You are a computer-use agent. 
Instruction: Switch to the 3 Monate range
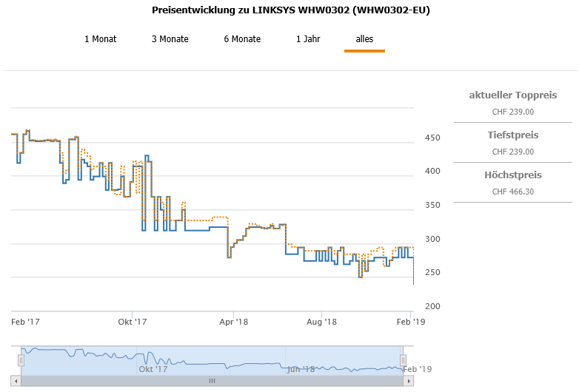point(170,39)
